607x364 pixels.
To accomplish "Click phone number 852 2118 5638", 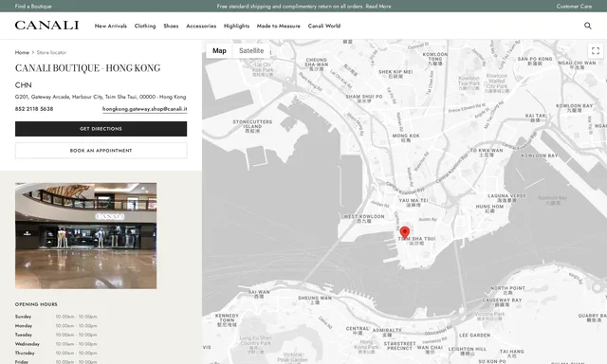I will click(x=34, y=109).
